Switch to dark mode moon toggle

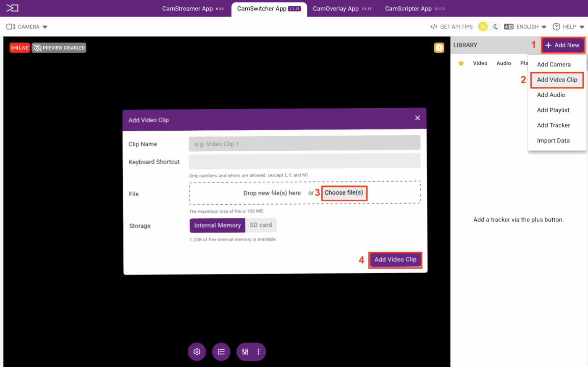(496, 27)
